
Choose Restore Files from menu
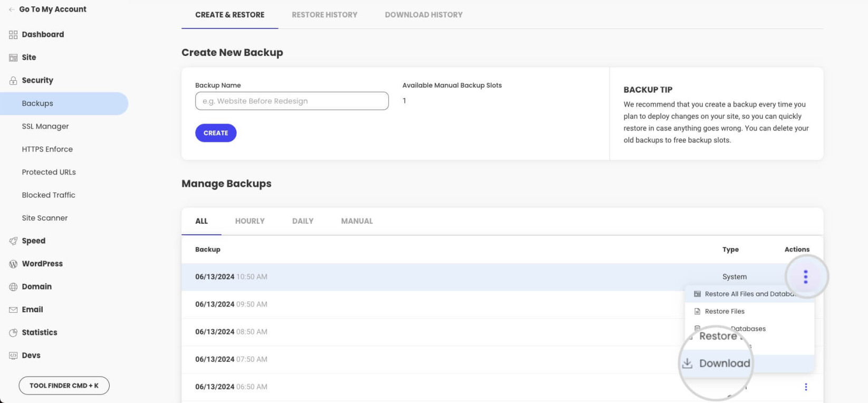[x=749, y=311]
